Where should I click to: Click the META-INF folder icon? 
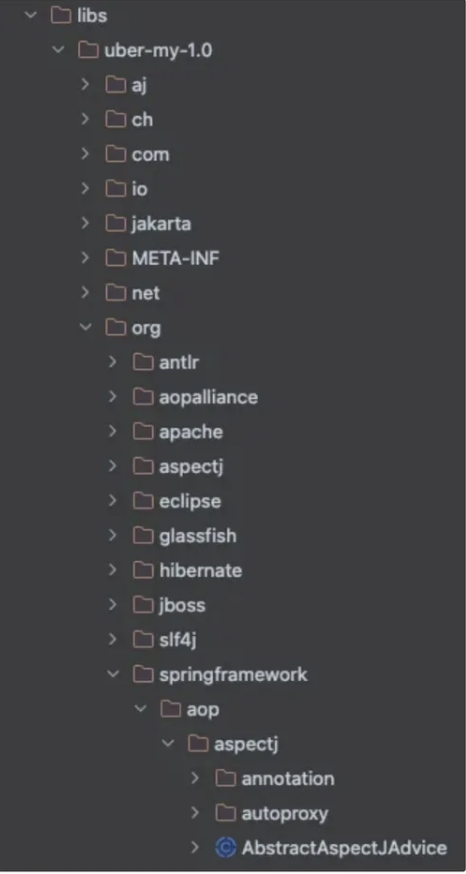[x=115, y=258]
